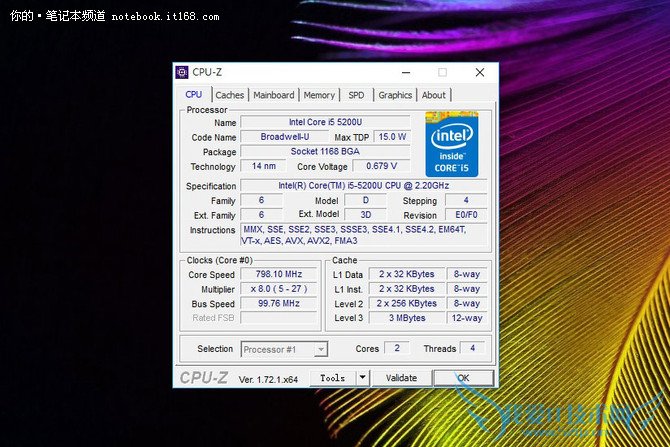Click the Revision value E0/F0

point(466,215)
